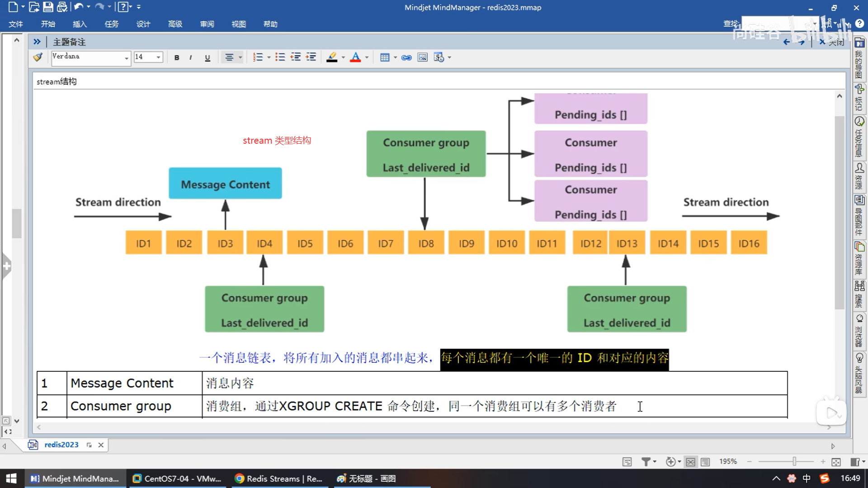Toggle underline formatting
Viewport: 868px width, 488px height.
(x=208, y=57)
